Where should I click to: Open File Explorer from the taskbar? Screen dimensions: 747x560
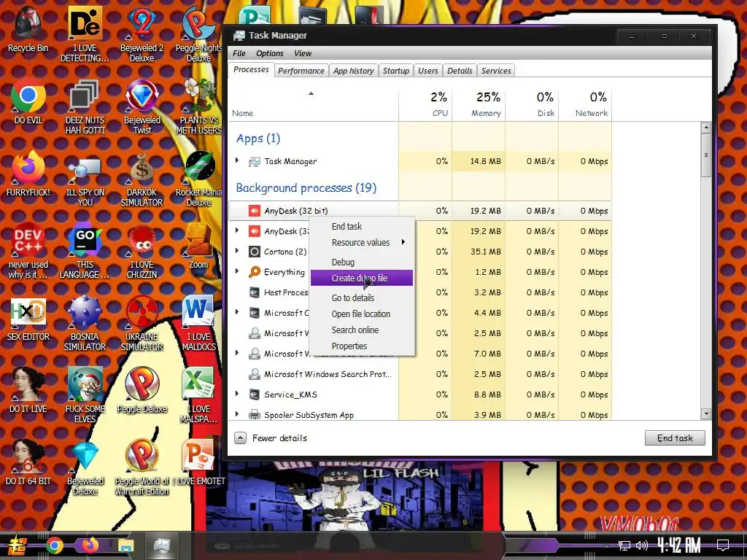[125, 546]
